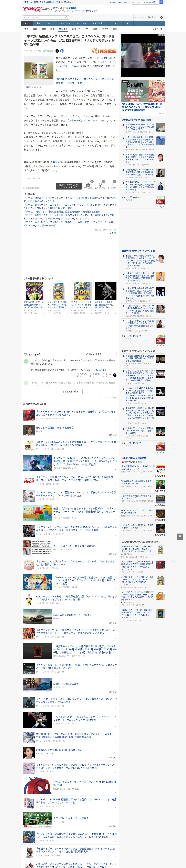Open the エキスパート navigation tab
This screenshot has width=186, height=868.
[x=64, y=24]
